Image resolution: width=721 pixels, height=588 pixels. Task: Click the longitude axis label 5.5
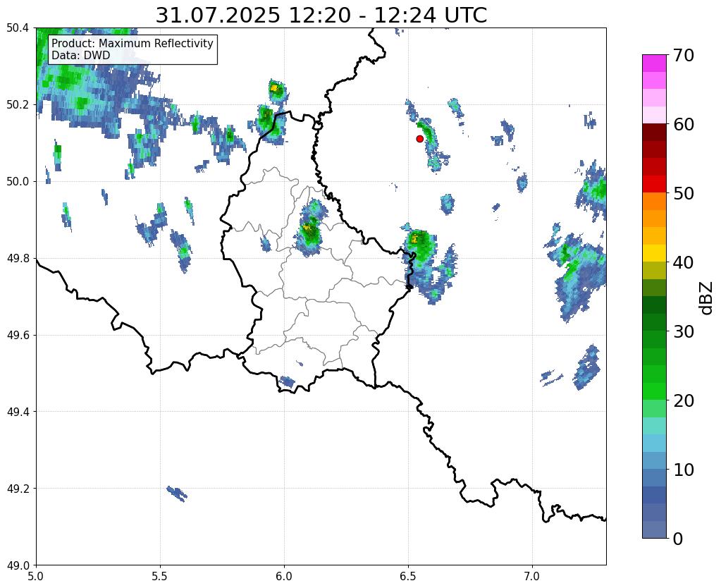click(160, 577)
